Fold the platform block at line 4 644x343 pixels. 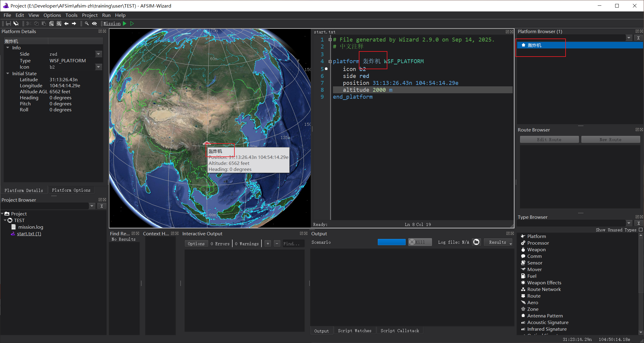pyautogui.click(x=330, y=61)
